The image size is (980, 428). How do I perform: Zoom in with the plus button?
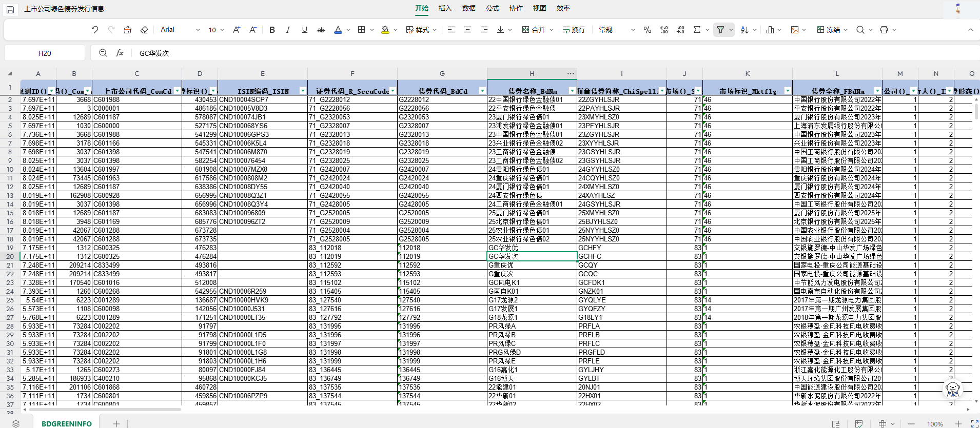(x=958, y=424)
